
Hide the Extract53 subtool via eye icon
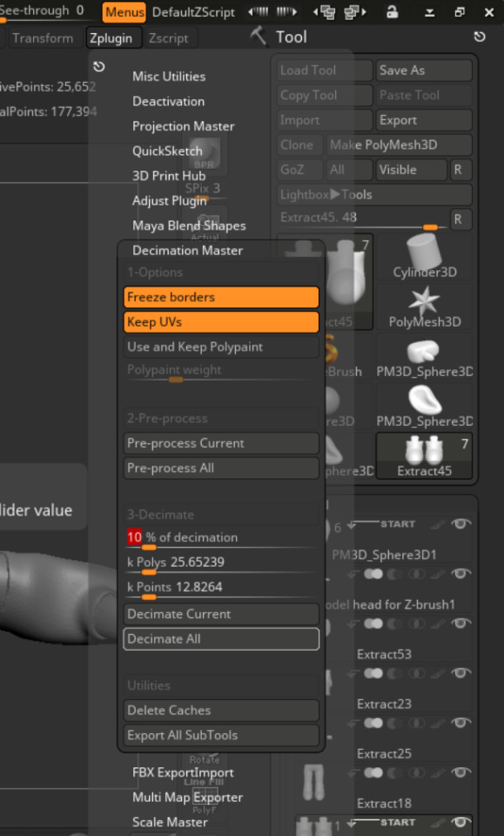[461, 624]
